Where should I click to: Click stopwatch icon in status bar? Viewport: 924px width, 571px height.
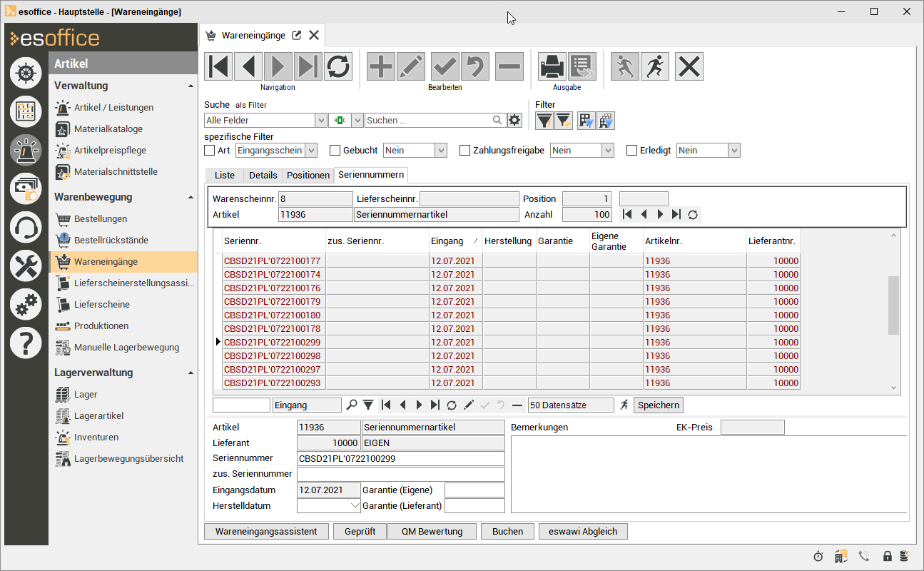818,556
